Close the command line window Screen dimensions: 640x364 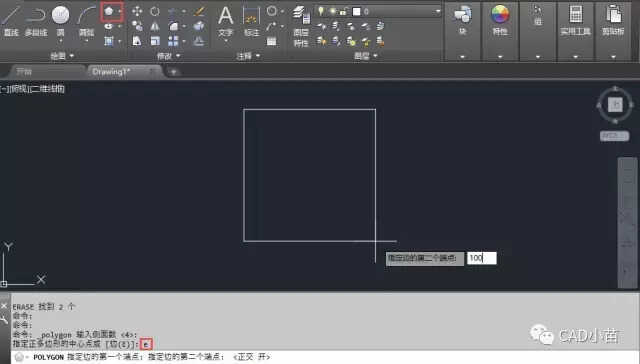[x=4, y=305]
